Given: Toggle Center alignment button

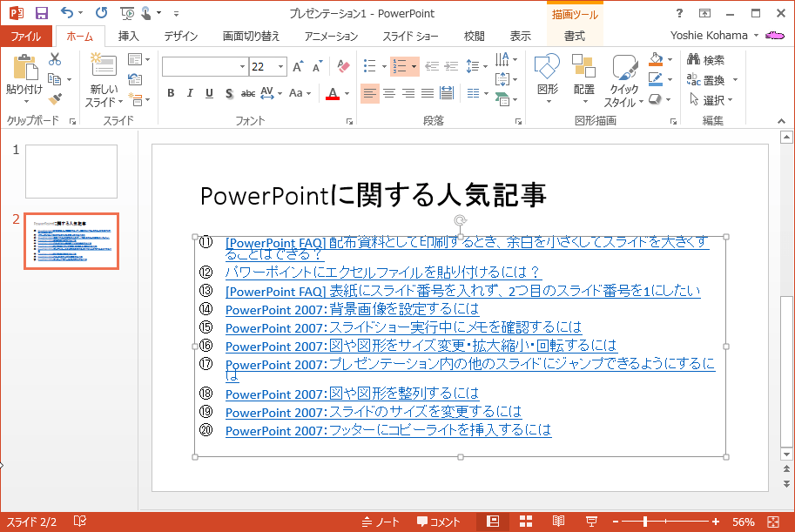Looking at the screenshot, I should pos(389,93).
